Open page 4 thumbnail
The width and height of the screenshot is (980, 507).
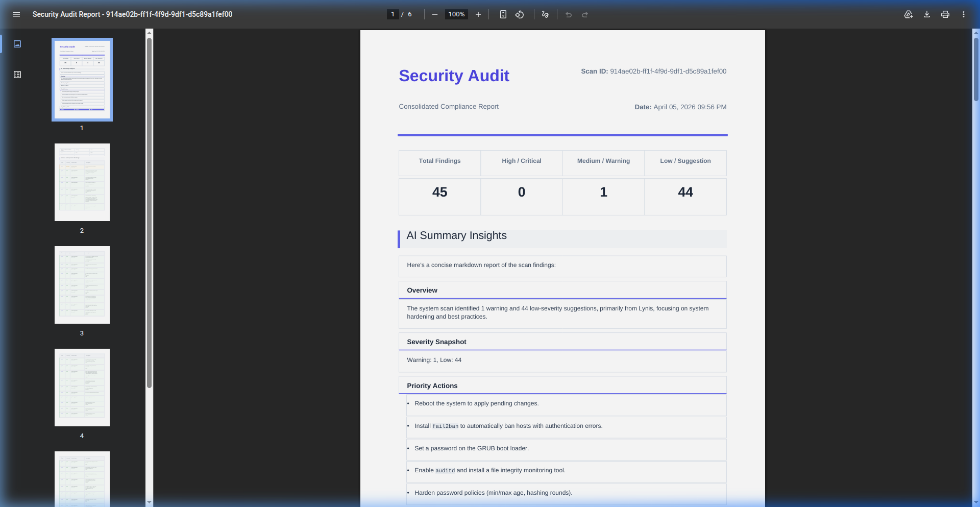pyautogui.click(x=82, y=388)
